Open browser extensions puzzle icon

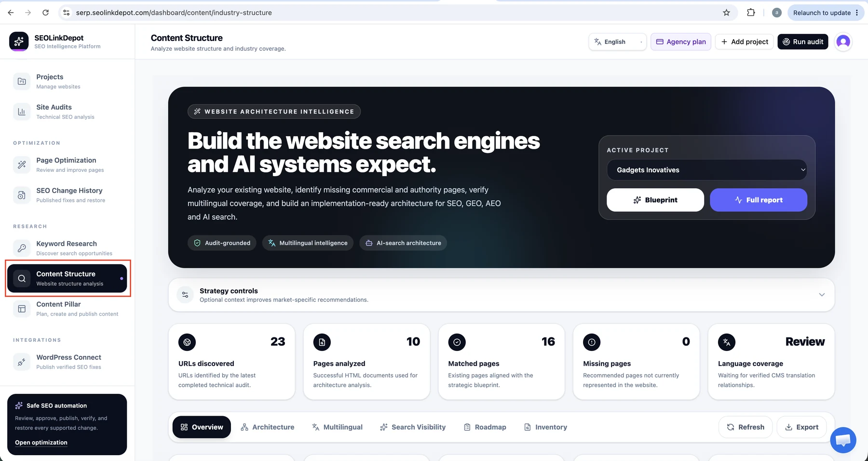(x=751, y=13)
